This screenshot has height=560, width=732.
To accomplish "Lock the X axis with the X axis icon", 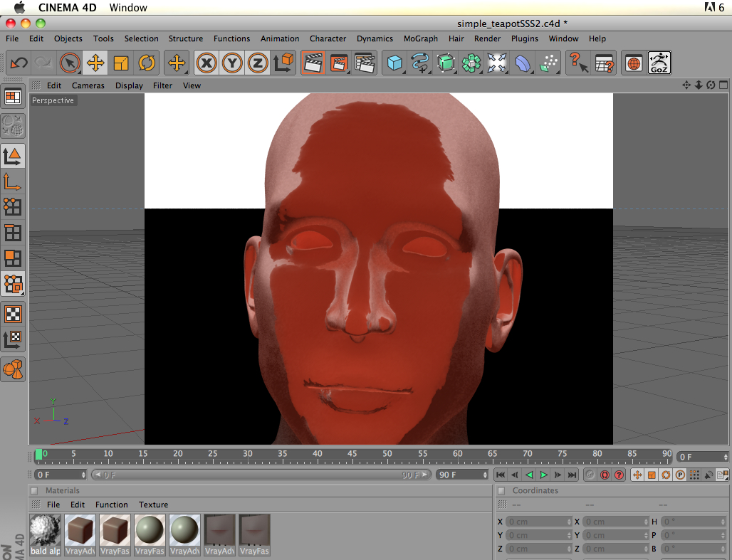I will click(x=206, y=63).
